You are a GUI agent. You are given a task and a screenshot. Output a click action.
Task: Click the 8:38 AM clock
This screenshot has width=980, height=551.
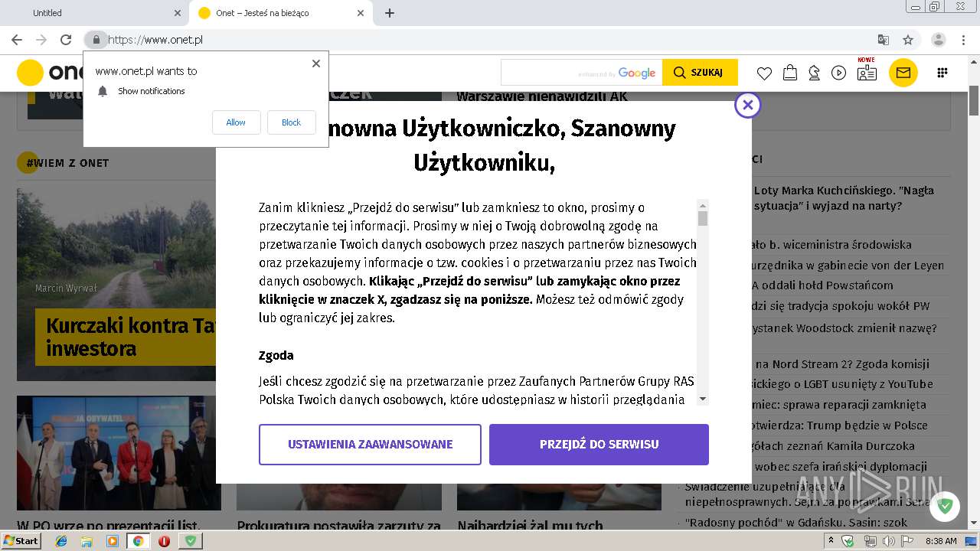click(x=941, y=541)
